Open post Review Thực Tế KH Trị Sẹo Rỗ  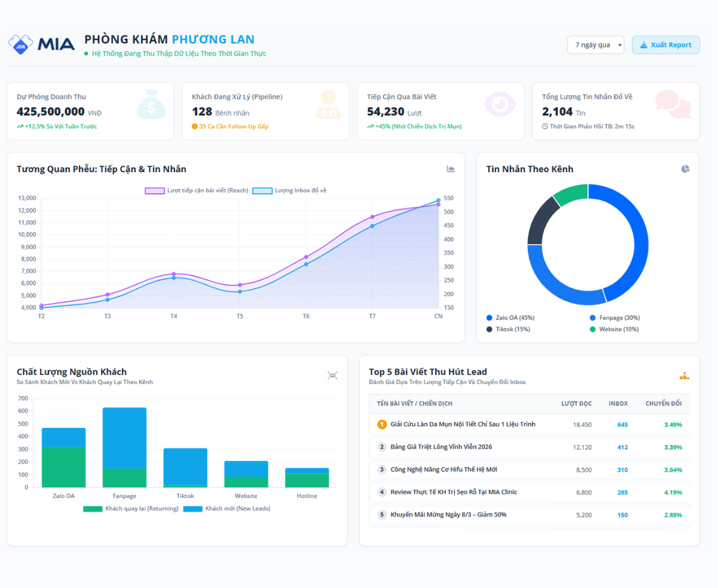click(x=453, y=492)
